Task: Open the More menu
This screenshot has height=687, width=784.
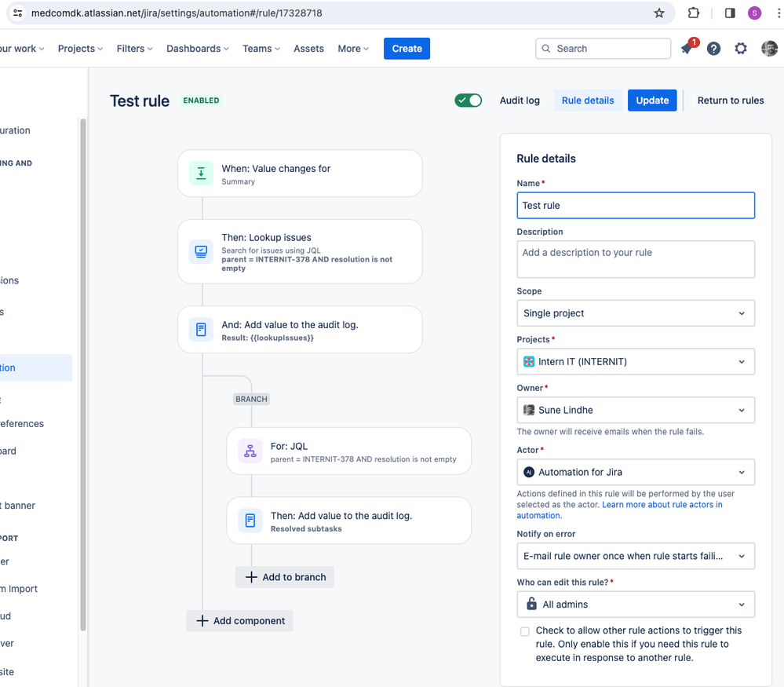Action: (353, 49)
